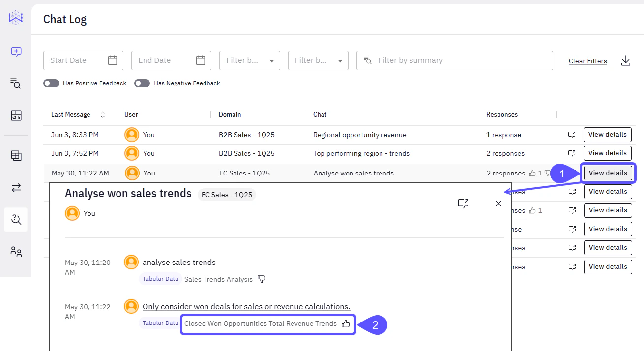Screen dimensions: 644x351
Task: Click thumbs down on Sales Trends Analysis response
Action: (x=261, y=279)
